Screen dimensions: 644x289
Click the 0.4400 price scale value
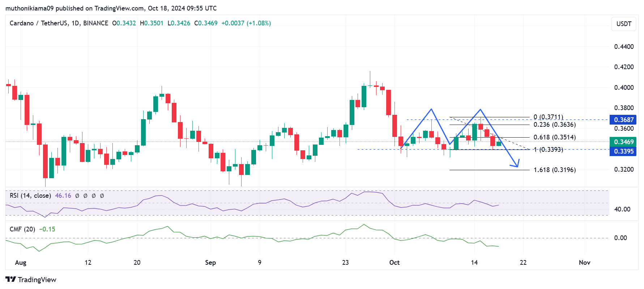click(624, 47)
